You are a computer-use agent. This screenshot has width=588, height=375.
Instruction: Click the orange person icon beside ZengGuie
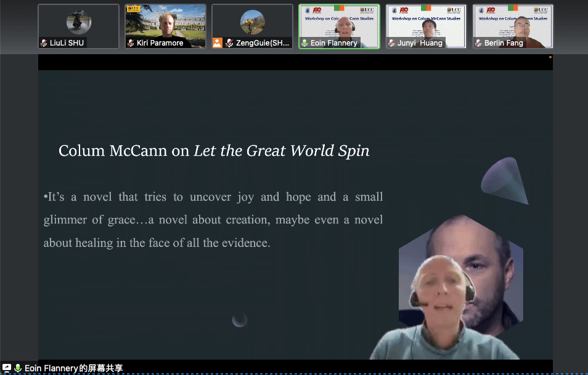pyautogui.click(x=217, y=43)
